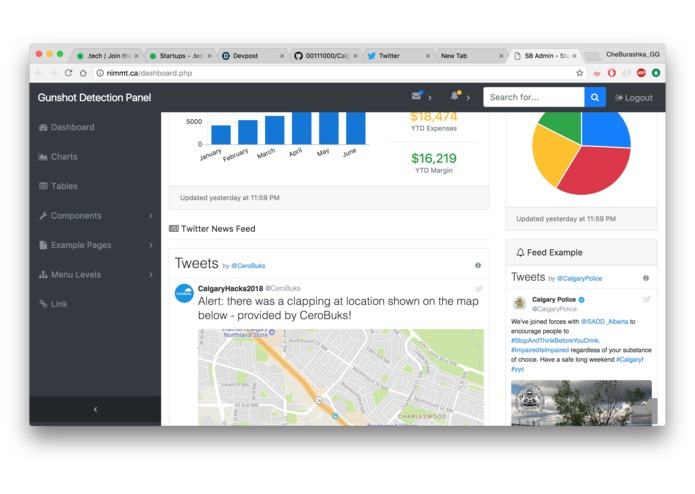The image size is (695, 494).
Task: Open the messages envelope icon in navbar
Action: click(416, 96)
